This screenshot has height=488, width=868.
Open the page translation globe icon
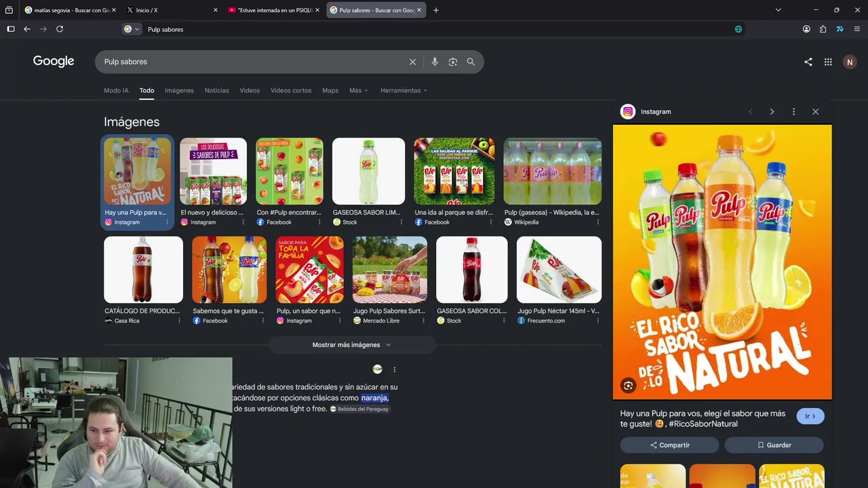click(x=738, y=29)
